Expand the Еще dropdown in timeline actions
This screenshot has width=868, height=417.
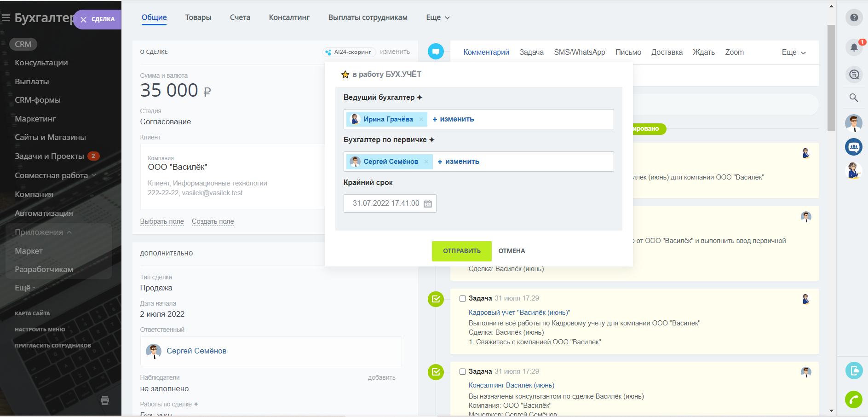pos(794,52)
